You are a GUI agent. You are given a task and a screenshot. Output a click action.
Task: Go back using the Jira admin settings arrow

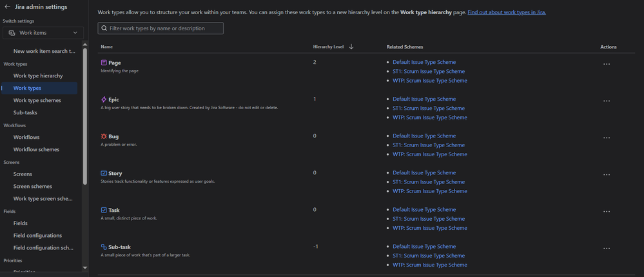click(x=7, y=7)
